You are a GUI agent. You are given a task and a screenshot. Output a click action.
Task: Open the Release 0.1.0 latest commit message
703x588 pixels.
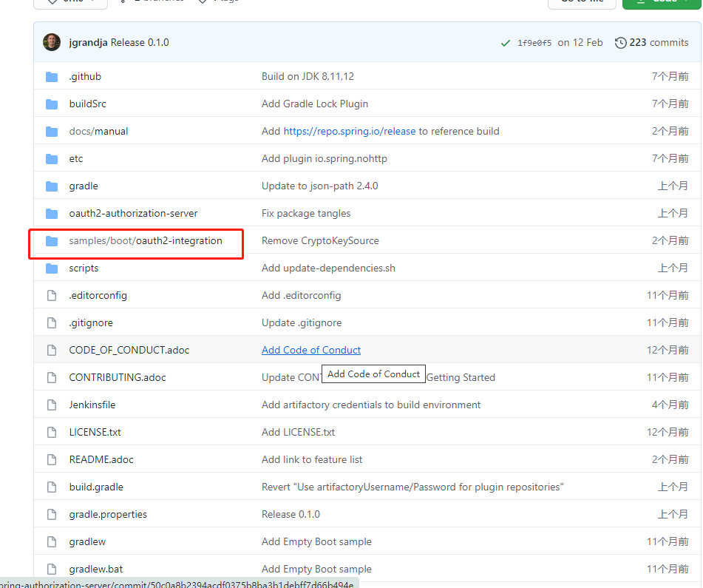tap(140, 43)
